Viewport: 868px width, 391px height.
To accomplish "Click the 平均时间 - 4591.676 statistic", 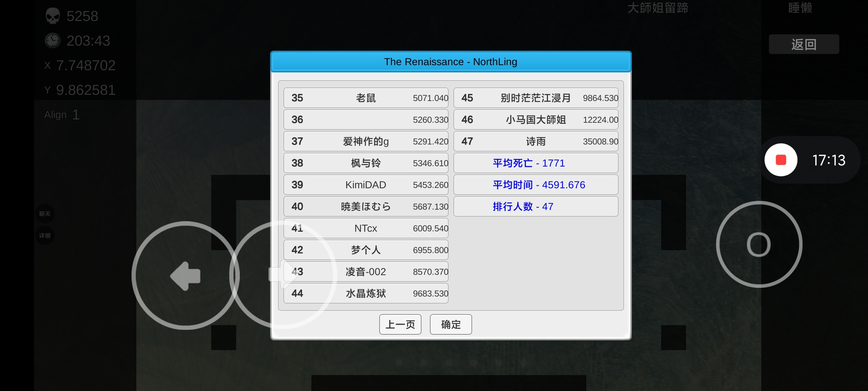I will (x=536, y=185).
